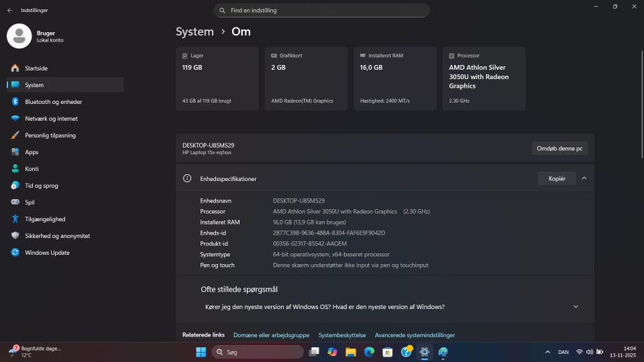Image resolution: width=644 pixels, height=362 pixels.
Task: Show hidden system tray icons
Action: (x=548, y=352)
